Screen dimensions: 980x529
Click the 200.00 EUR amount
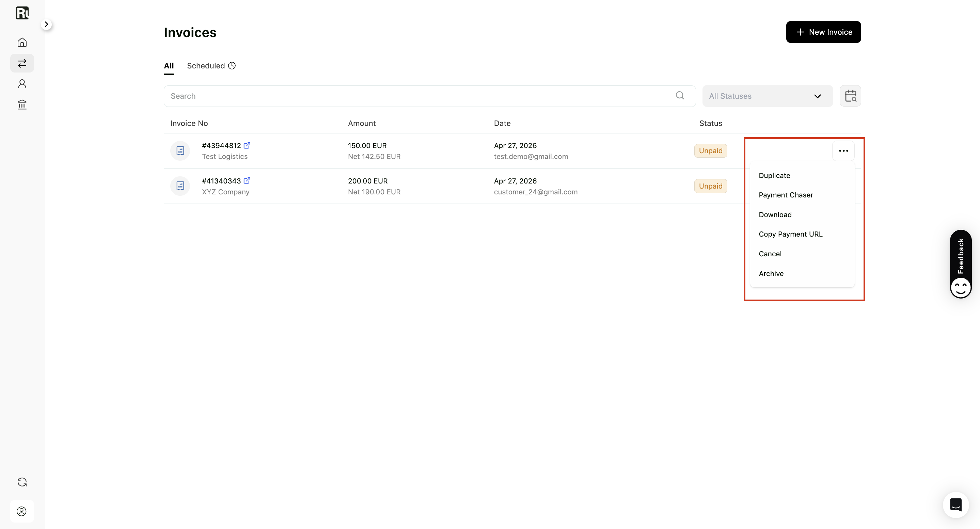pyautogui.click(x=367, y=181)
